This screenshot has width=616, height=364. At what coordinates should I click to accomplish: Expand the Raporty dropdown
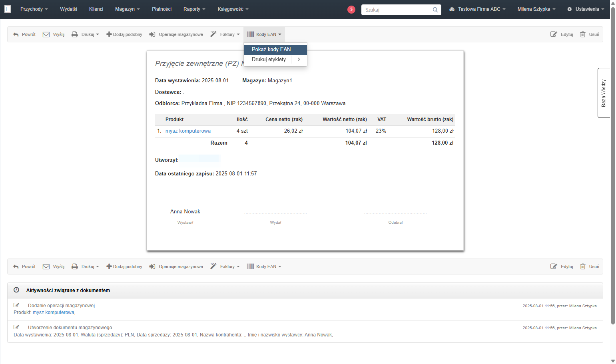point(194,9)
